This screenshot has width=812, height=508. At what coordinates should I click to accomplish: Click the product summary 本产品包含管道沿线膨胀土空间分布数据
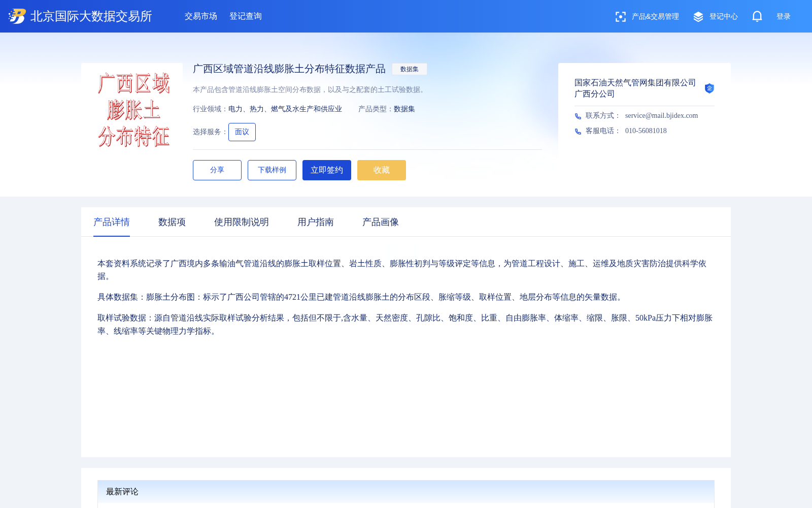click(310, 90)
